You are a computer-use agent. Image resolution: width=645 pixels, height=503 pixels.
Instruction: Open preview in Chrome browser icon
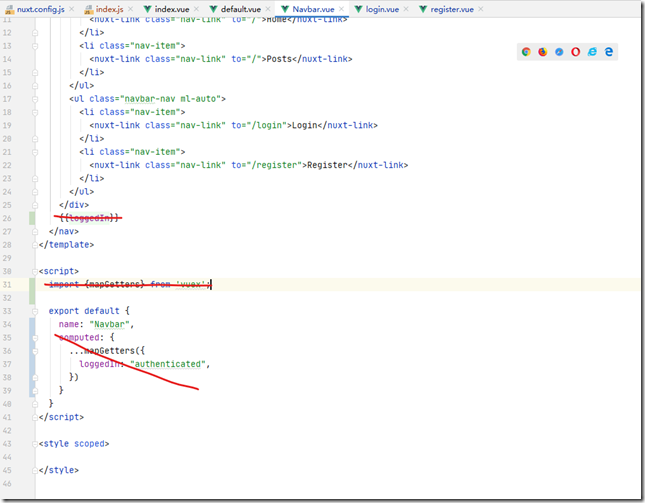[526, 52]
